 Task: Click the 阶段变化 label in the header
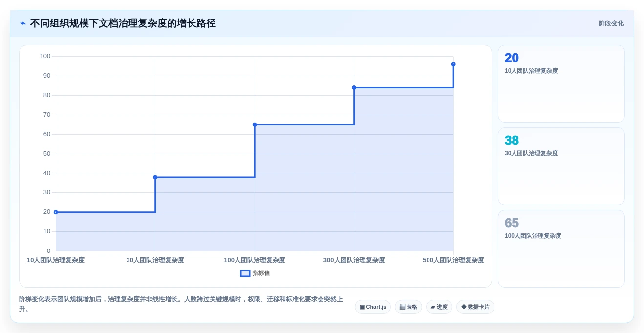[611, 23]
